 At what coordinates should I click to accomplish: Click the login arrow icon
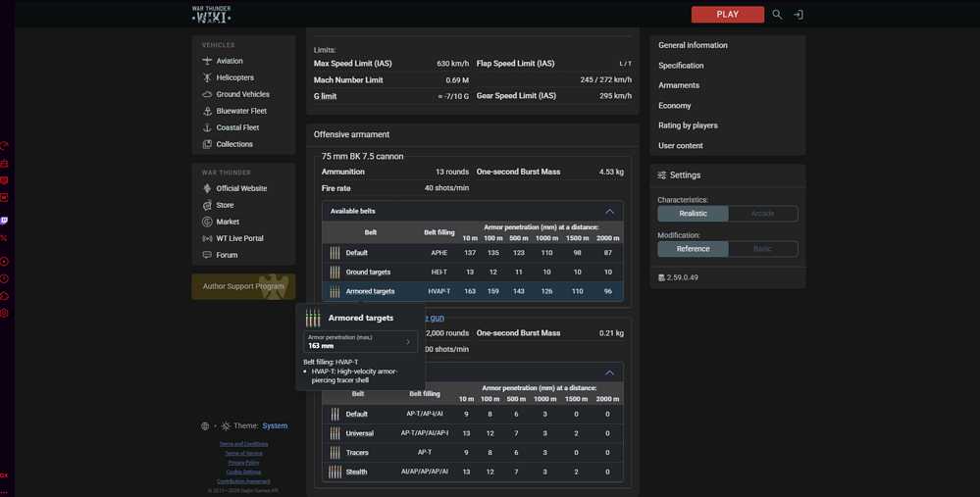(799, 15)
